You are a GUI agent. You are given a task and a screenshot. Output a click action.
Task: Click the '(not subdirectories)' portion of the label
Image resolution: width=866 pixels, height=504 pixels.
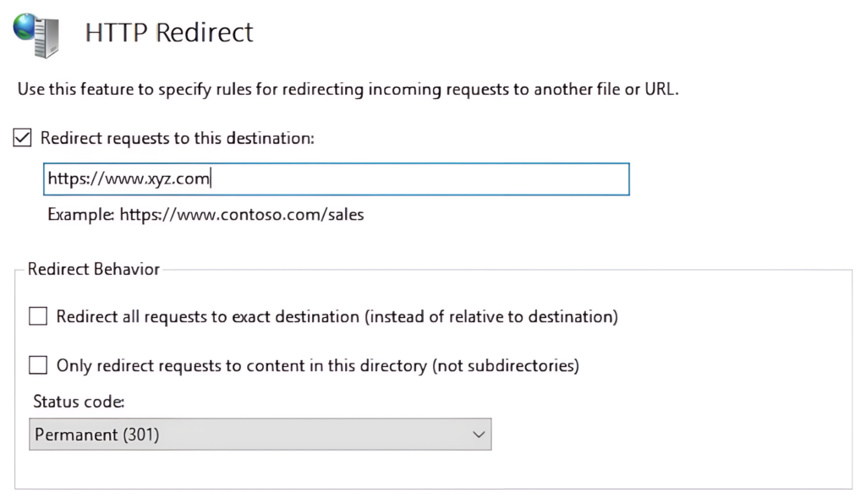[506, 366]
